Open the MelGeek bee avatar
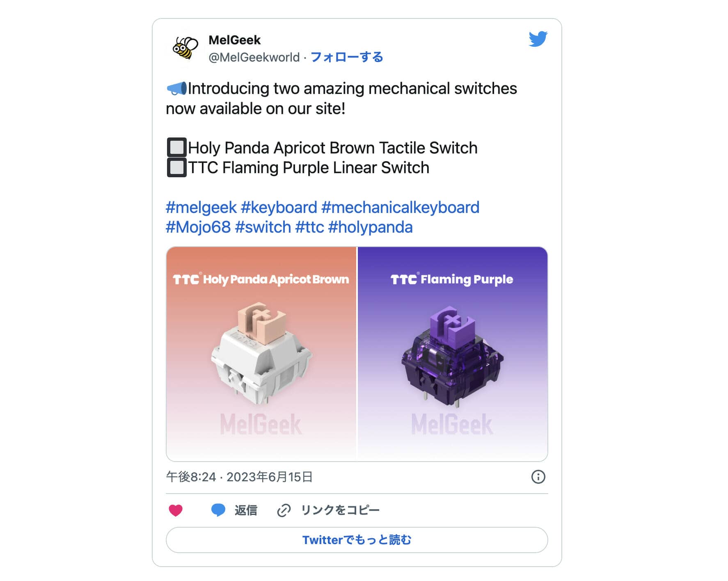This screenshot has height=581, width=728. click(185, 48)
